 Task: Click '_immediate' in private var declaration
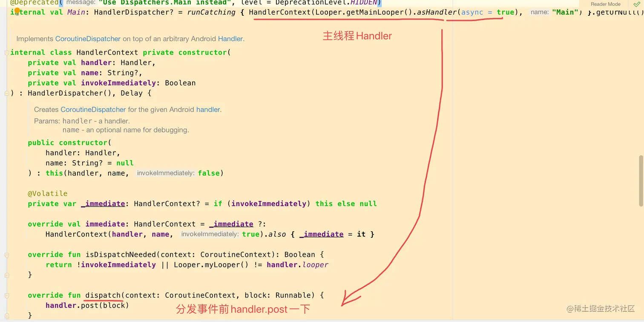(x=103, y=204)
